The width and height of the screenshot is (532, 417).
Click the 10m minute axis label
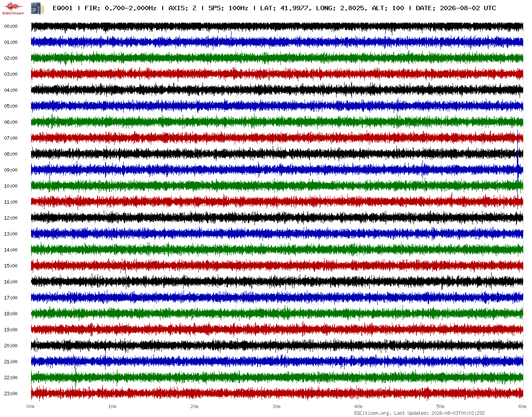tap(112, 406)
